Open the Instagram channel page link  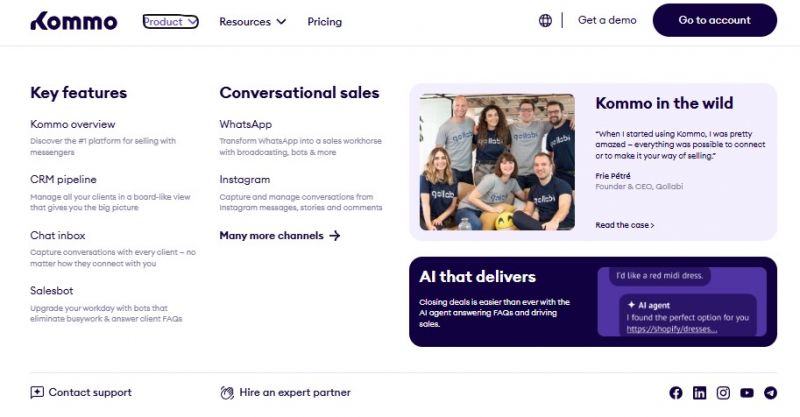pyautogui.click(x=244, y=180)
